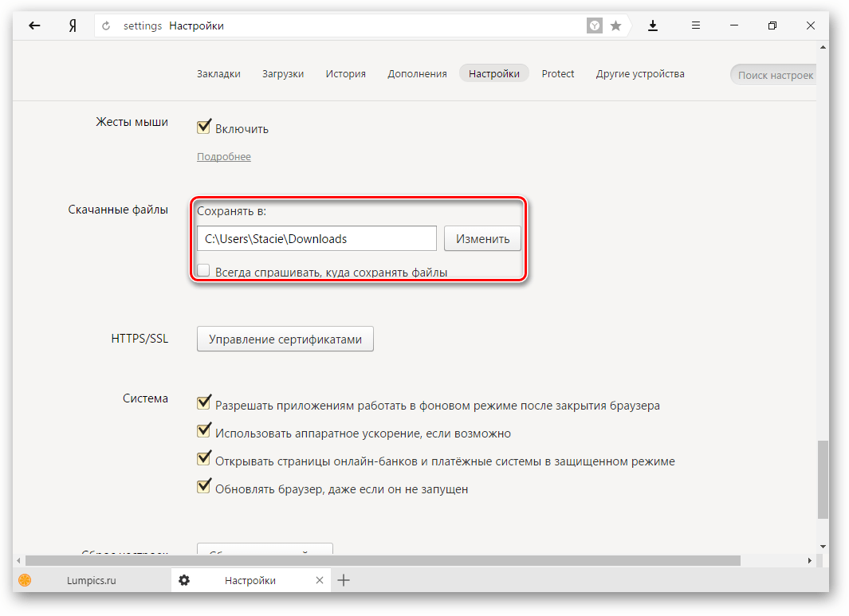Switch to Закладки tab
849x616 pixels.
[x=218, y=74]
